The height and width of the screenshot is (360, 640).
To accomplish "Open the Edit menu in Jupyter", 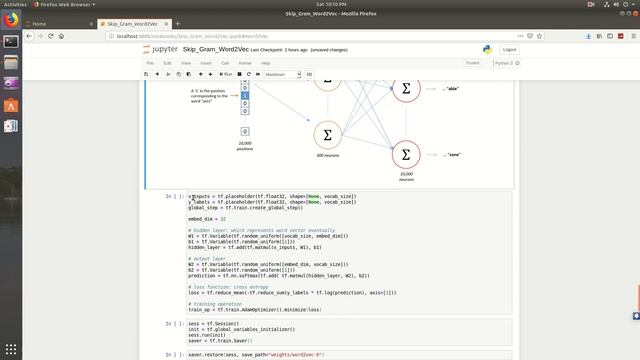I will pos(167,63).
